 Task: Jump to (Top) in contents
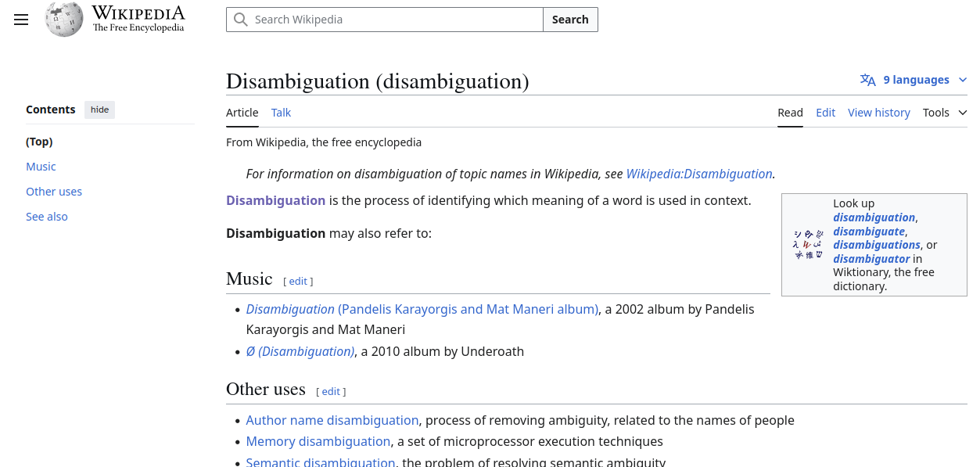pyautogui.click(x=39, y=142)
